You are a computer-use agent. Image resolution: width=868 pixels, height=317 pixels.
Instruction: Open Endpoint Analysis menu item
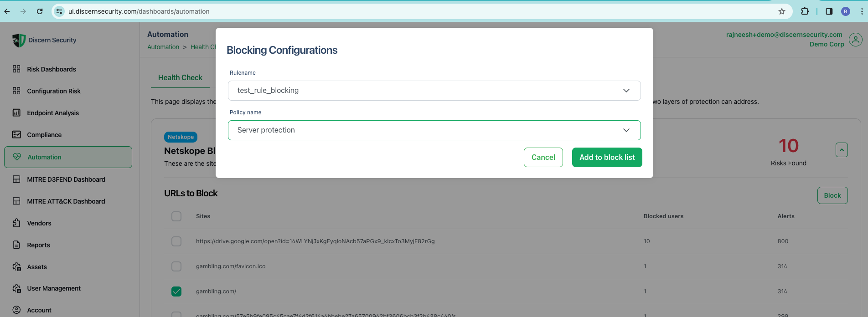[53, 113]
